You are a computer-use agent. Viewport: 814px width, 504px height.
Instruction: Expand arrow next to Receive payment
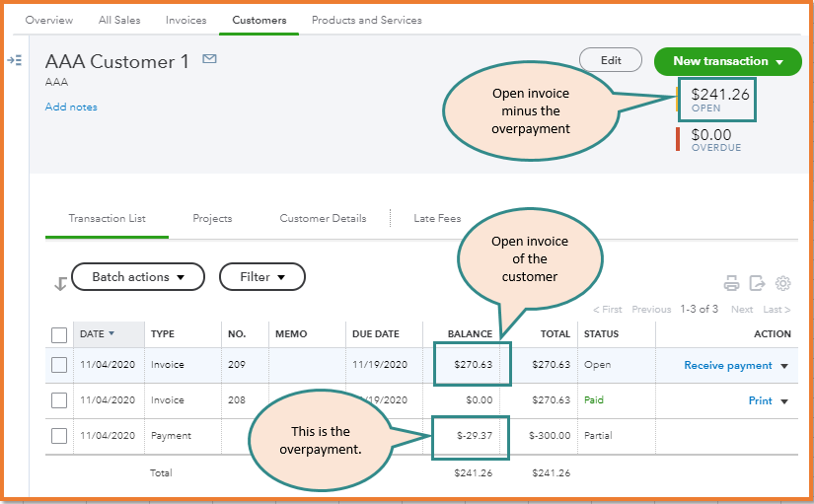(x=784, y=366)
